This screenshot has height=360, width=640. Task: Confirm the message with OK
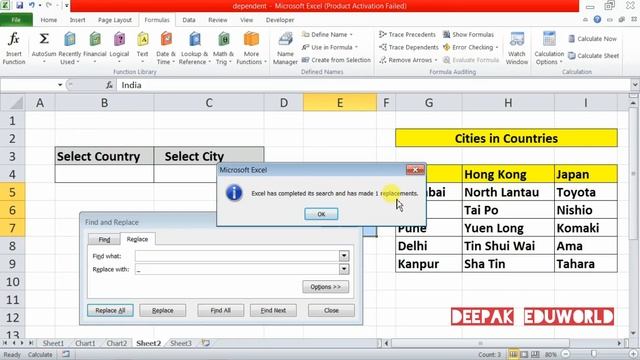coord(321,214)
